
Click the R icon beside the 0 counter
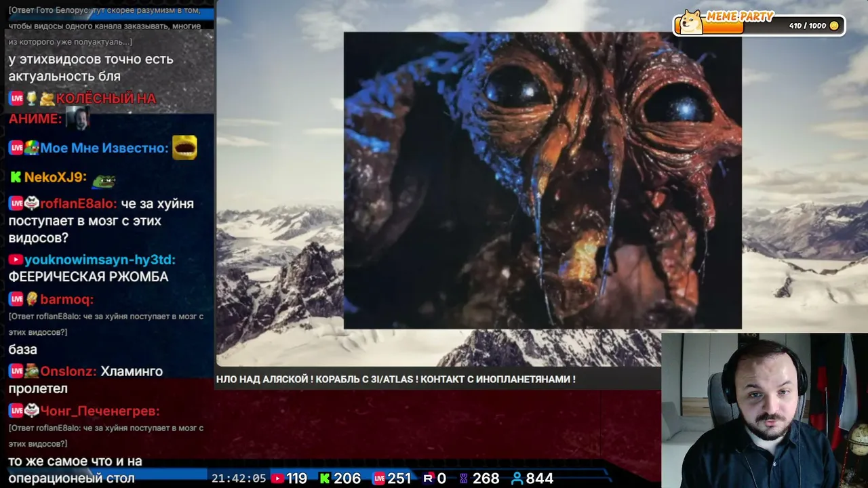428,479
